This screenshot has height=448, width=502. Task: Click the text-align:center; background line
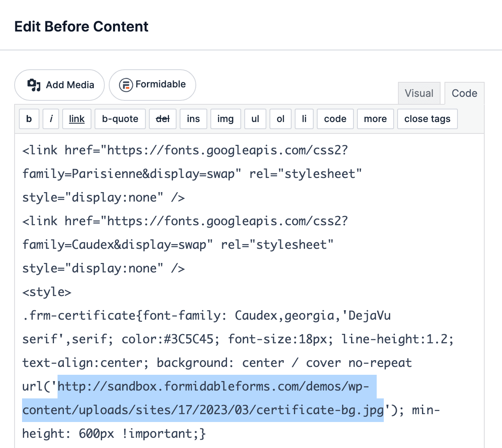(217, 363)
